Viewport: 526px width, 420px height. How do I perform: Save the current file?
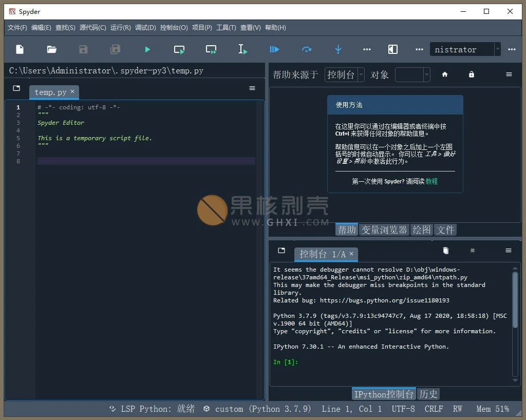[x=83, y=50]
